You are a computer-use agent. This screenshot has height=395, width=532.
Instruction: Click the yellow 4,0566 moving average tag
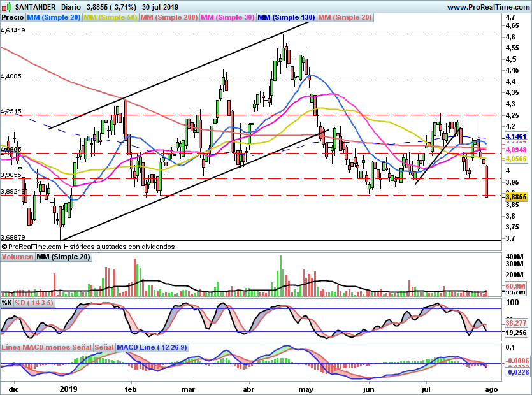516,159
